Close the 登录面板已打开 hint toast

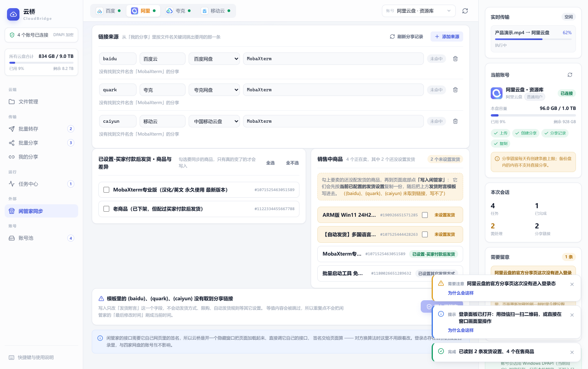click(x=572, y=315)
